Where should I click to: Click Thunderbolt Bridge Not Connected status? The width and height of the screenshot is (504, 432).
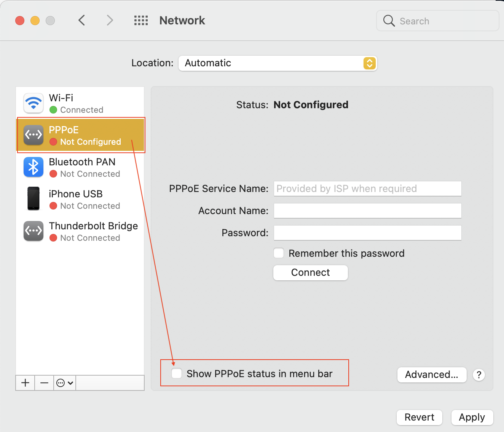pyautogui.click(x=90, y=238)
